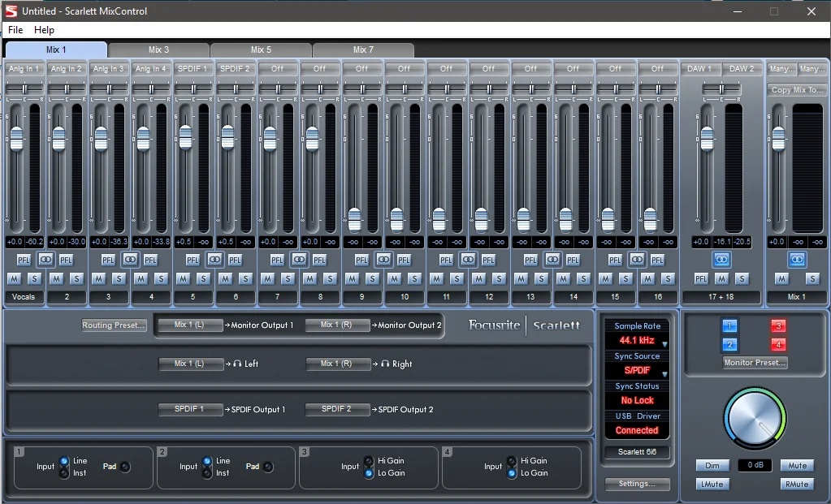
Task: Open the Sync Source S/PDIF dropdown
Action: [637, 371]
